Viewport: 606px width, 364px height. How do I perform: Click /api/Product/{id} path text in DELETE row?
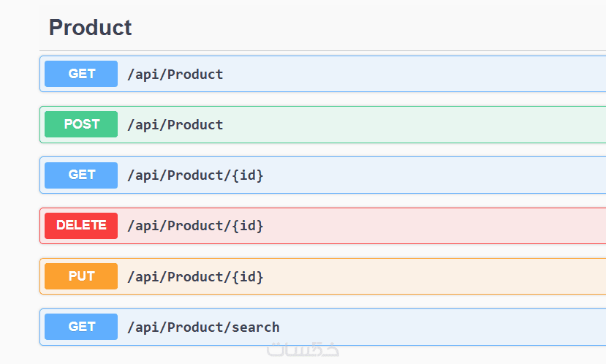[195, 226]
